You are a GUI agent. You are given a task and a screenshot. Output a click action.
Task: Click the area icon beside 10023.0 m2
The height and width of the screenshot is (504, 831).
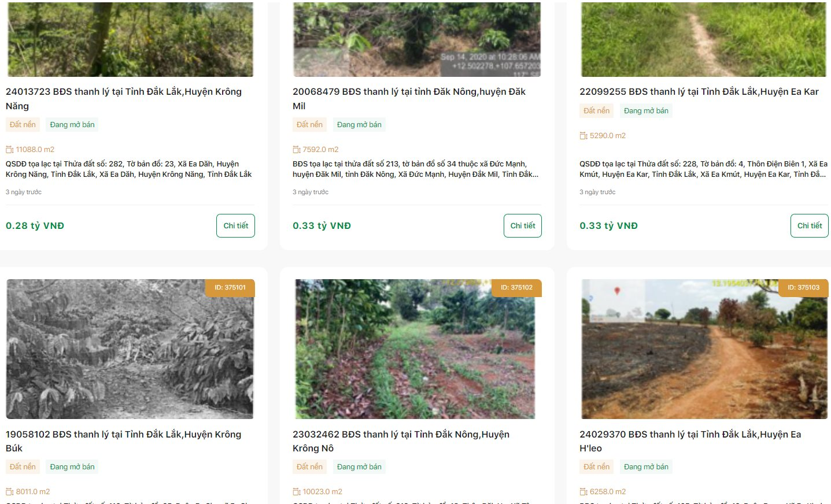(x=297, y=492)
